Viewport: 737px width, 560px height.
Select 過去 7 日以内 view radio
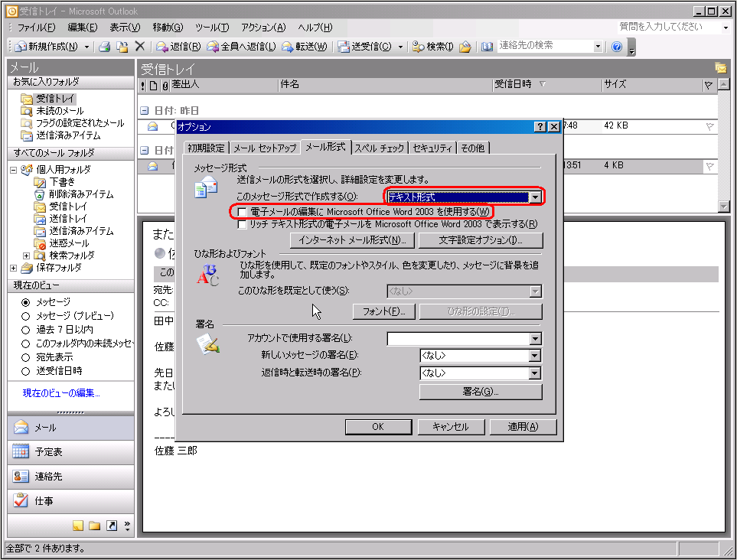pos(25,330)
